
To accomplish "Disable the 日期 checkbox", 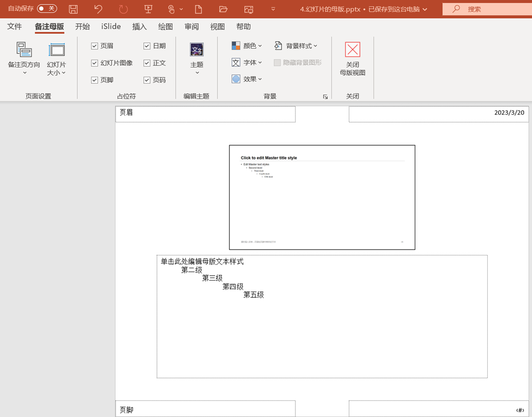I will click(x=147, y=46).
